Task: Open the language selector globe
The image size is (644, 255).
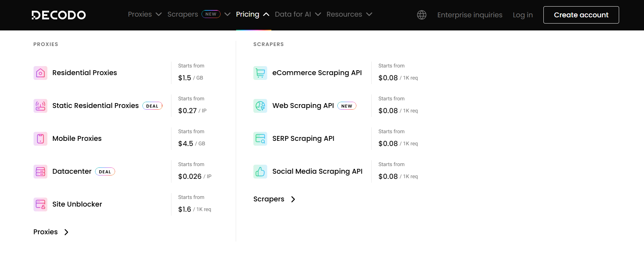Action: 421,15
